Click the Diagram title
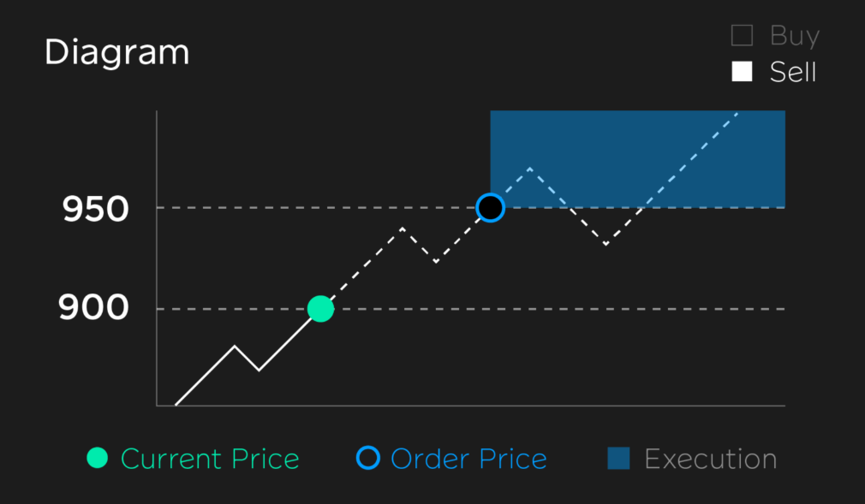 coord(117,52)
